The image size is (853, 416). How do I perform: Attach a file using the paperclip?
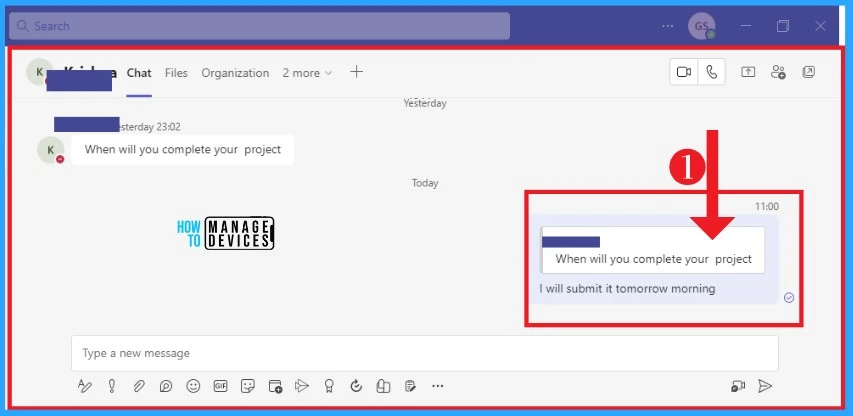(x=139, y=386)
